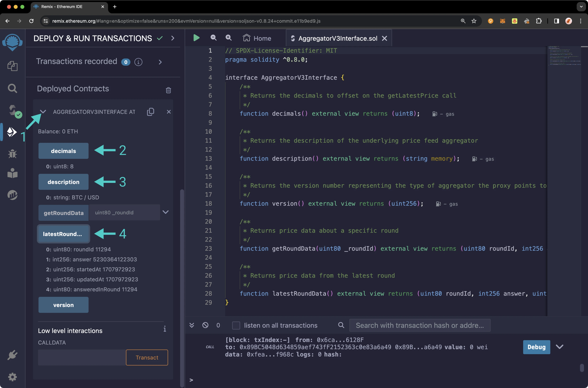Run script with green play icon

pyautogui.click(x=196, y=38)
